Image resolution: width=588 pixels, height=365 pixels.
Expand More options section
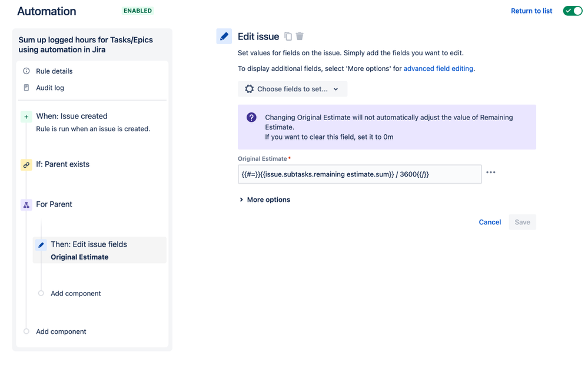coord(265,200)
